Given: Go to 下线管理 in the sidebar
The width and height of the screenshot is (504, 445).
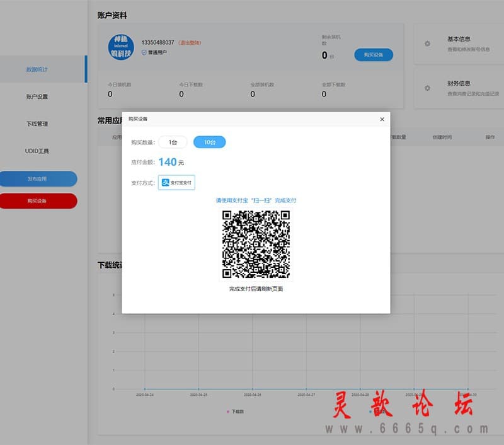Looking at the screenshot, I should (37, 124).
